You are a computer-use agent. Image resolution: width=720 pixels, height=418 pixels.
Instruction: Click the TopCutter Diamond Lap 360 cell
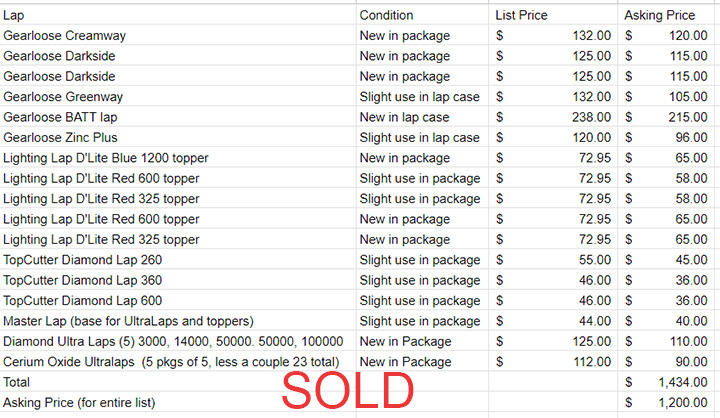coord(84,280)
